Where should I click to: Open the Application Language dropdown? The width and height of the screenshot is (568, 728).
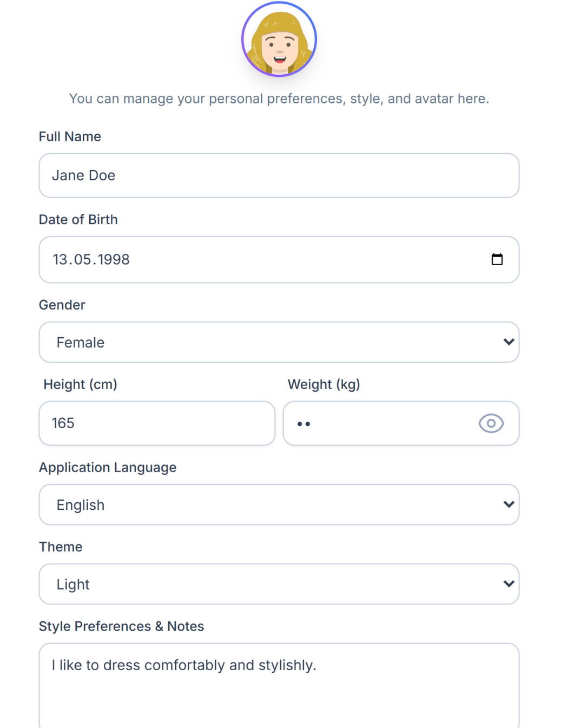pos(279,504)
